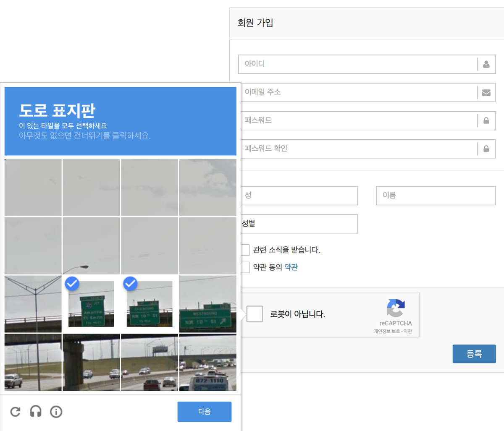The height and width of the screenshot is (431, 504).
Task: Click the user icon in the 아이디 field
Action: point(486,64)
